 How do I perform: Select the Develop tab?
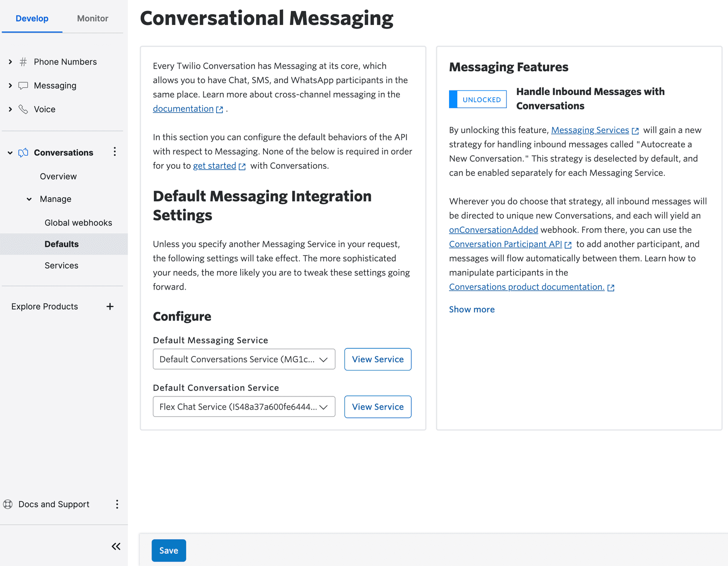tap(32, 18)
